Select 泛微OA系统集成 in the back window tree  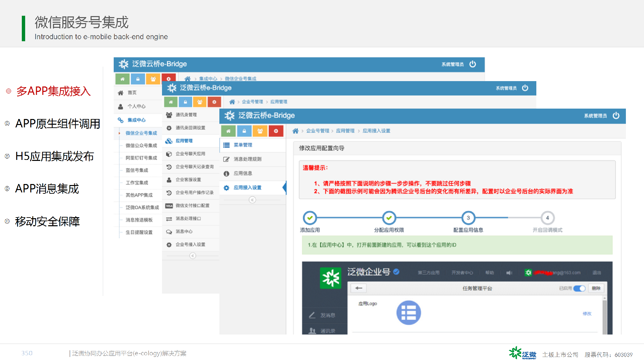click(142, 208)
